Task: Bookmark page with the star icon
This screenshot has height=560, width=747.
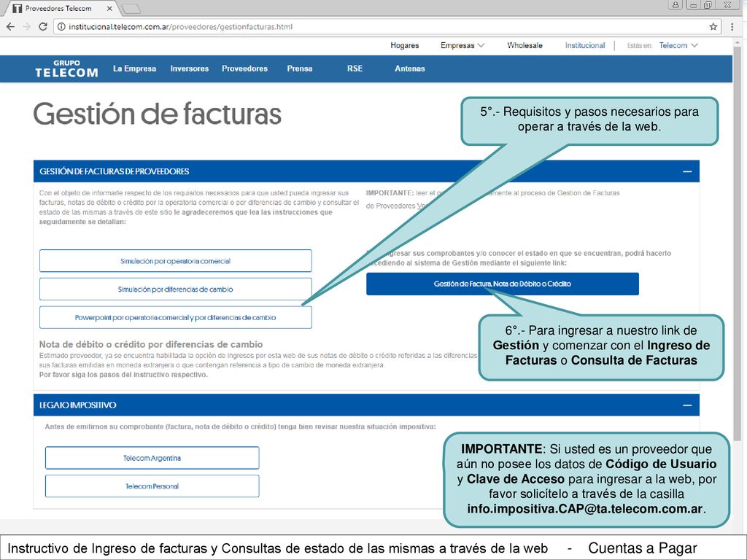Action: (713, 27)
